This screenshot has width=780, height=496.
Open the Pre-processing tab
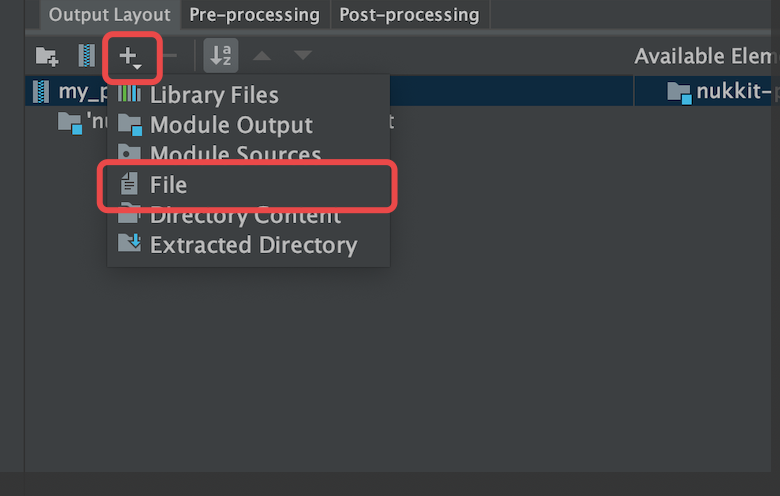tap(254, 15)
